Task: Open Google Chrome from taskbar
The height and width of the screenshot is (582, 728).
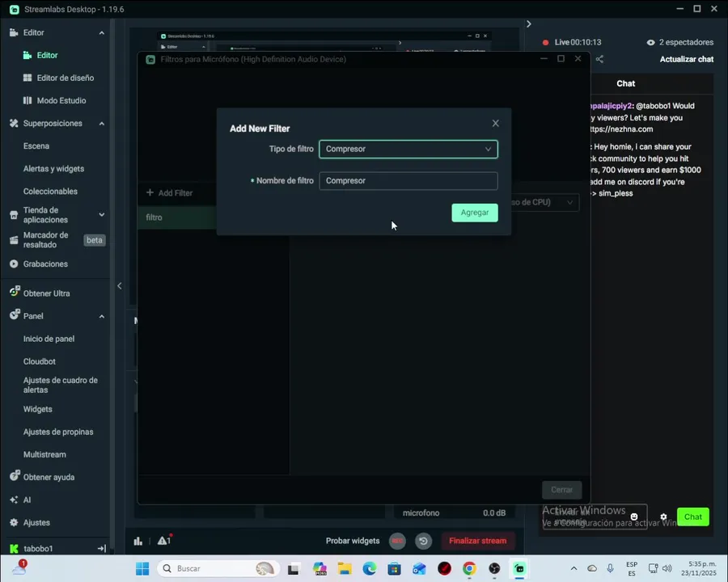Action: click(x=469, y=568)
